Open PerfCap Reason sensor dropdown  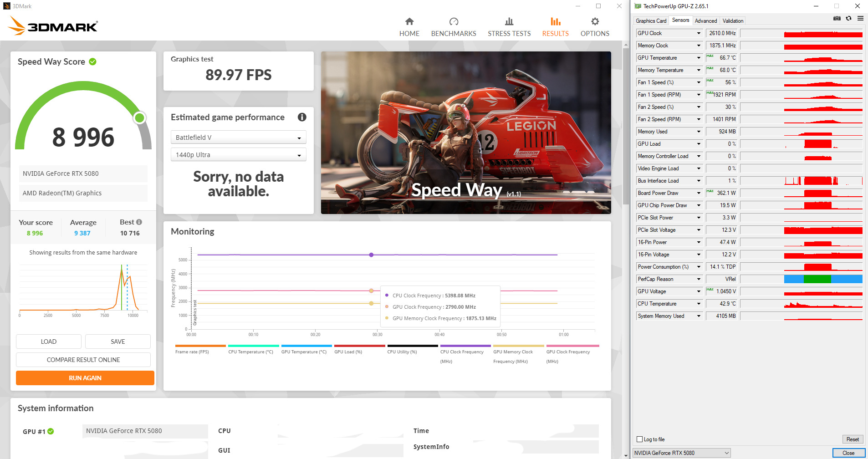click(699, 279)
